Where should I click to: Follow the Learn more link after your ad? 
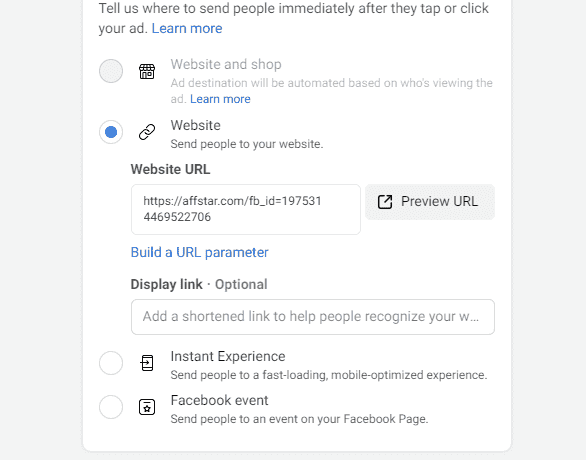pos(187,28)
